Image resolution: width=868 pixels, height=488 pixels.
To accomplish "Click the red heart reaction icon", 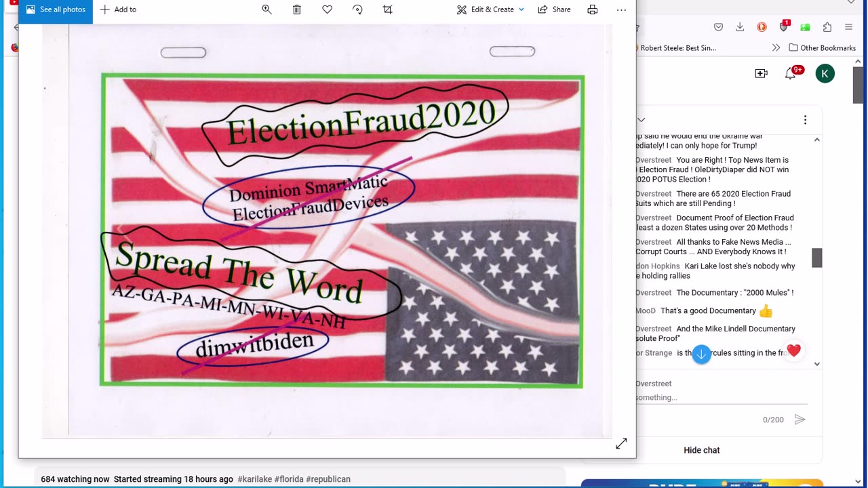I will pos(794,350).
